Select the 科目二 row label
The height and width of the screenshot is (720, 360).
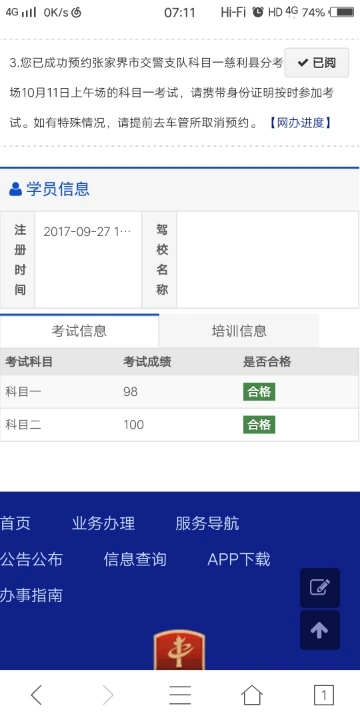pyautogui.click(x=23, y=425)
